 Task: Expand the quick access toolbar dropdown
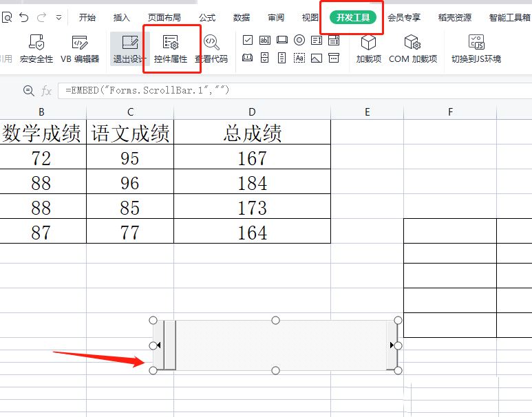coord(58,17)
